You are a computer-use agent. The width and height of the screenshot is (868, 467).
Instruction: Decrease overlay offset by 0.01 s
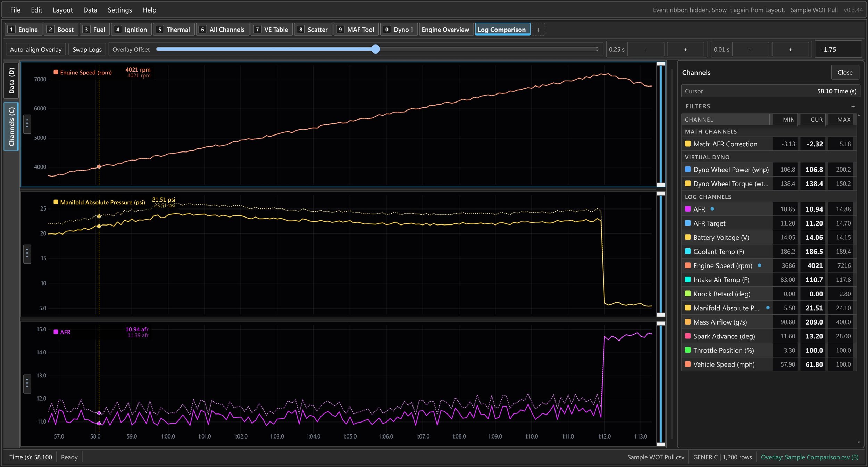(751, 49)
